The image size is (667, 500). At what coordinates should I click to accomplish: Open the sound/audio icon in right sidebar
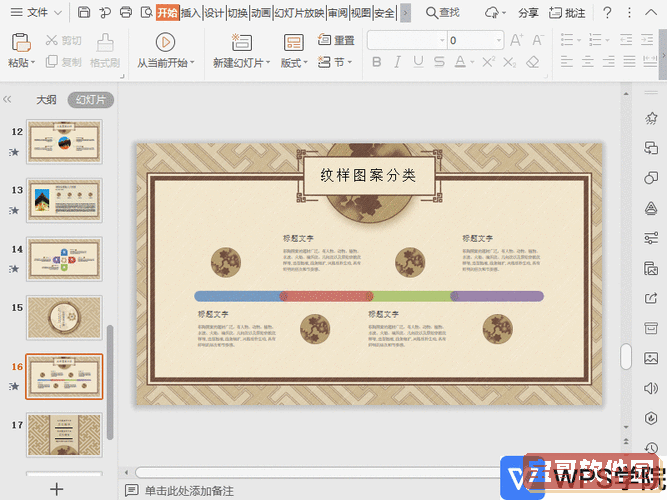(x=651, y=388)
